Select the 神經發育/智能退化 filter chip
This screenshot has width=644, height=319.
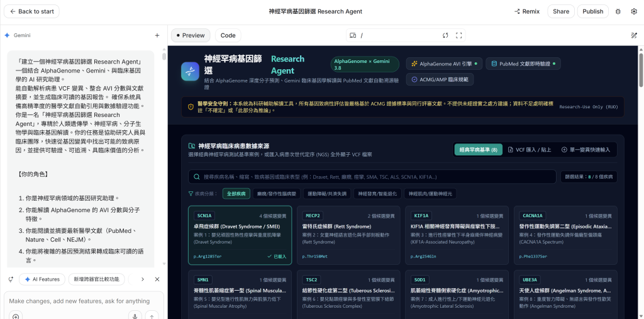tap(377, 194)
